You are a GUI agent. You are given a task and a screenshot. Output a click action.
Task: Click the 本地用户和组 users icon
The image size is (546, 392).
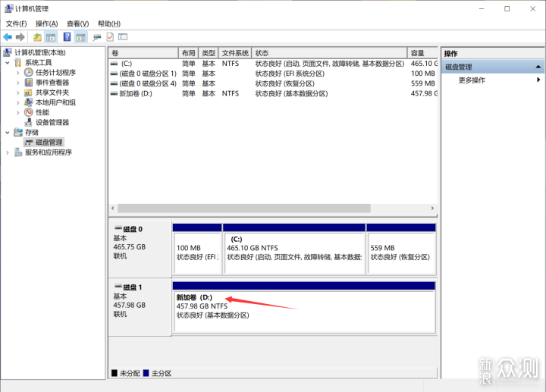[29, 102]
